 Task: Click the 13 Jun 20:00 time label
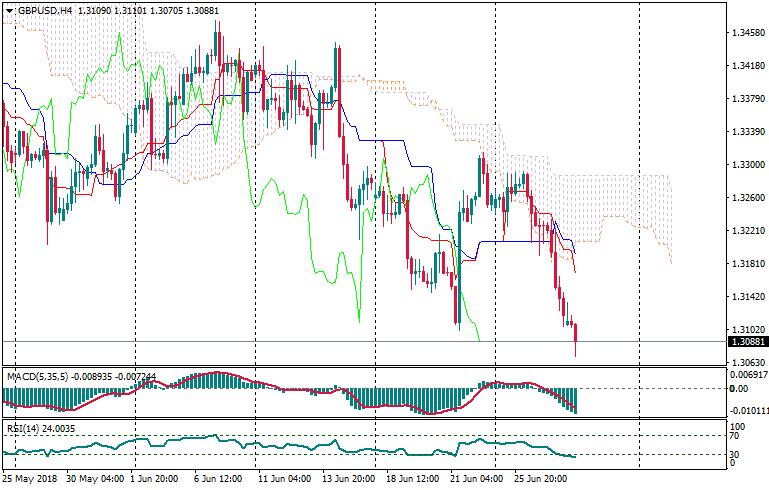click(349, 479)
